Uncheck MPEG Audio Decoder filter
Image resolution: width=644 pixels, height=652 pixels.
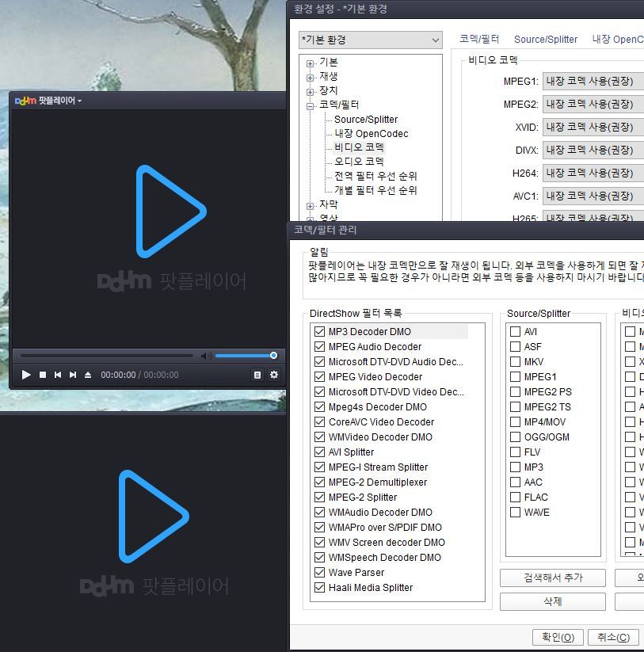(x=319, y=346)
